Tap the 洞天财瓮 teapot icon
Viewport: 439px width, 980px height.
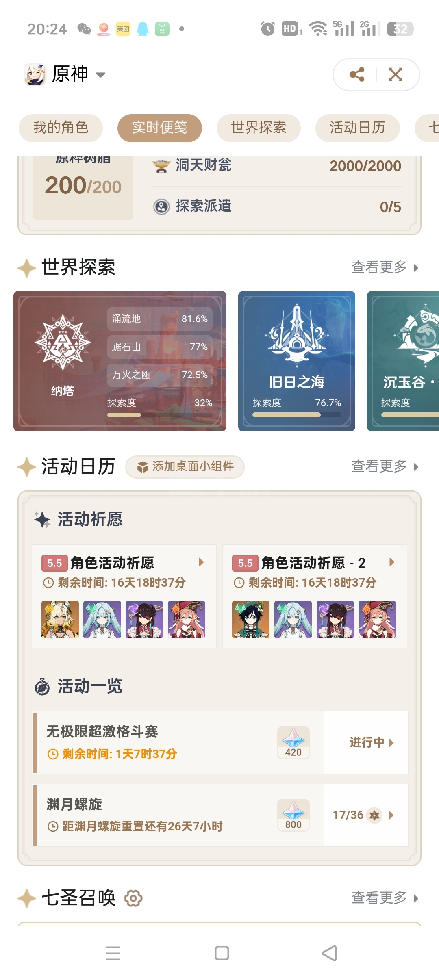point(161,166)
